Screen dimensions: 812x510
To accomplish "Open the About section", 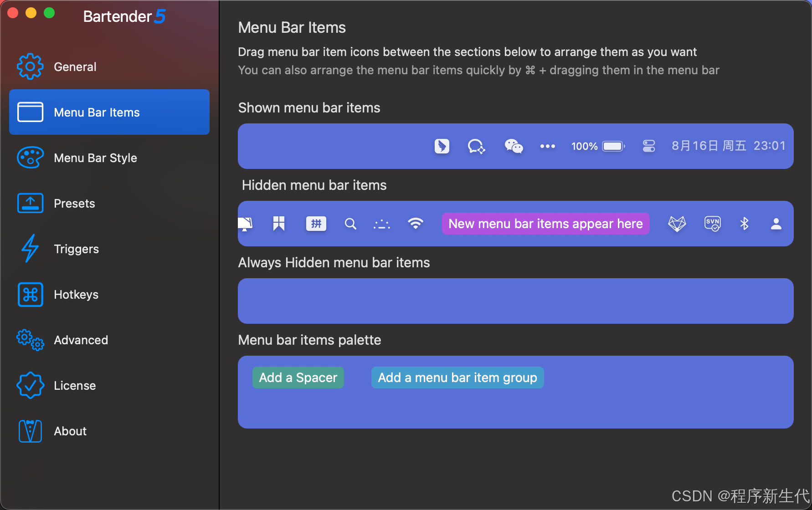I will tap(109, 431).
